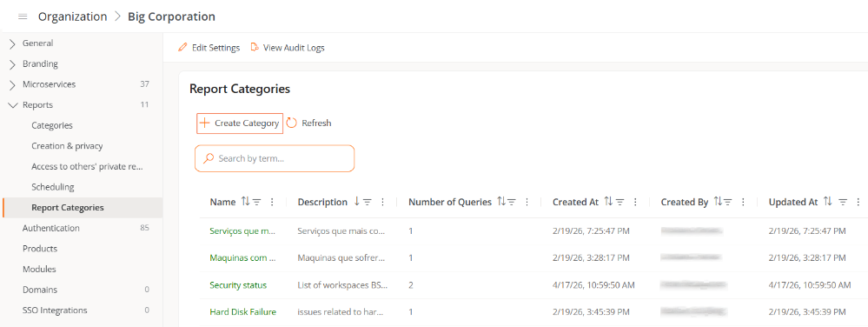
Task: Open the 'Maquinas com ...' category link
Action: click(242, 257)
